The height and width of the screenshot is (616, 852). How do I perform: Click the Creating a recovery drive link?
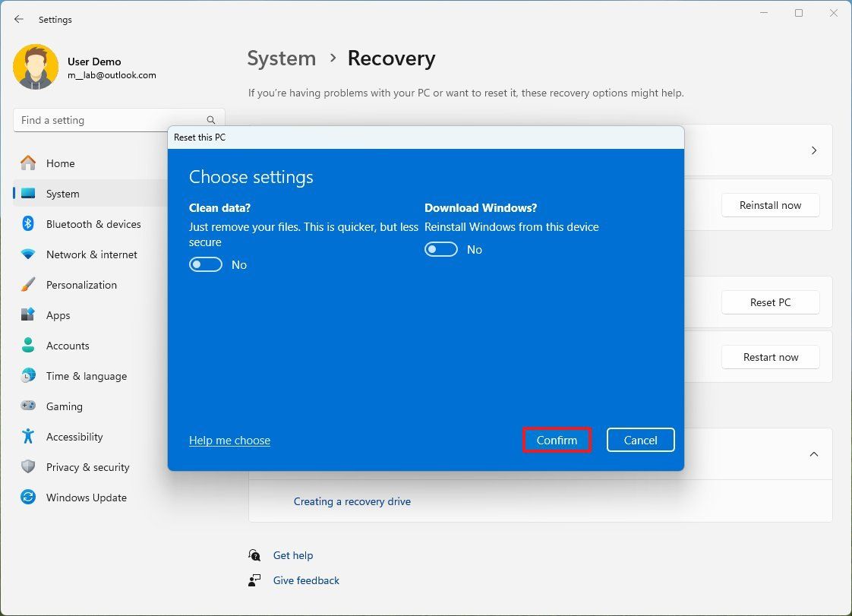(352, 501)
